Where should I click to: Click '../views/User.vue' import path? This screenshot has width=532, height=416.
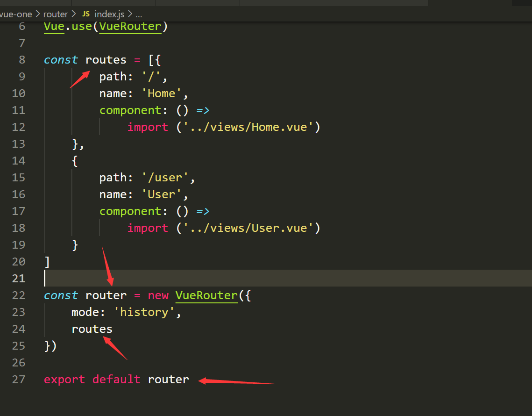click(248, 228)
